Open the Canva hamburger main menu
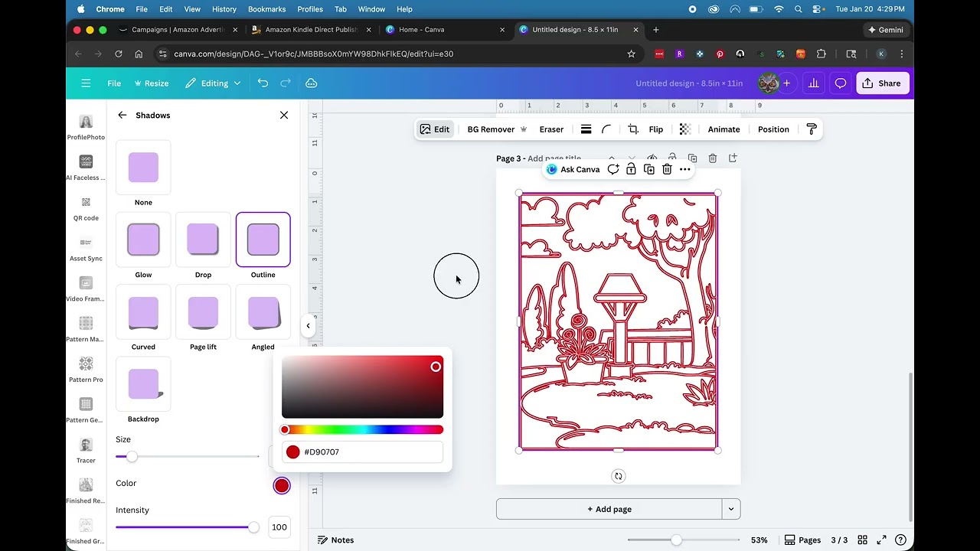This screenshot has width=980, height=551. click(86, 83)
